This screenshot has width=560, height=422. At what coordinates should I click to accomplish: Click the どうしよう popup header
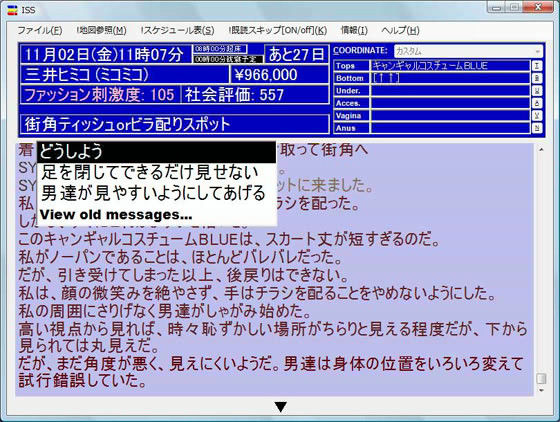(156, 152)
